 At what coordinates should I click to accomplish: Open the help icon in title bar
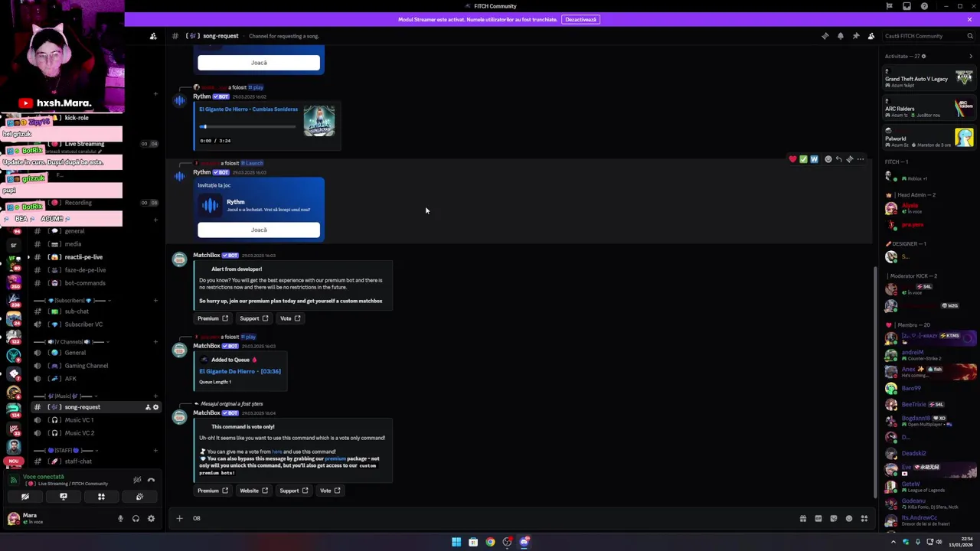pos(924,6)
